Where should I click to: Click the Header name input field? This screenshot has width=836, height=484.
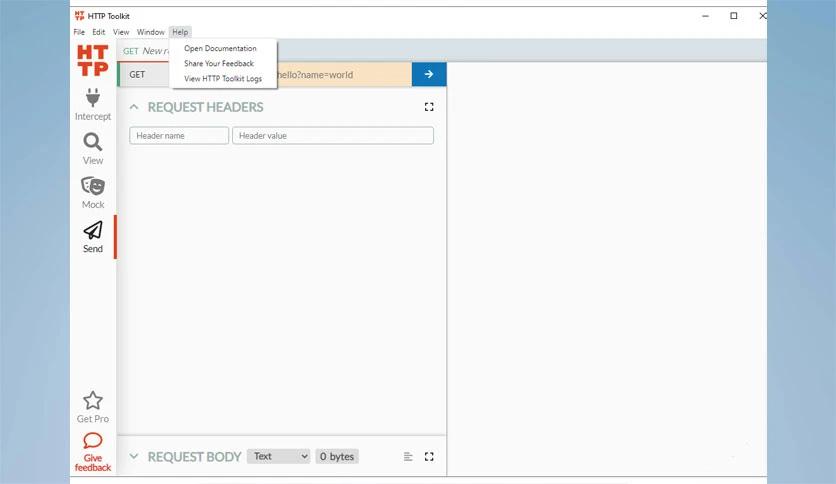click(x=179, y=135)
